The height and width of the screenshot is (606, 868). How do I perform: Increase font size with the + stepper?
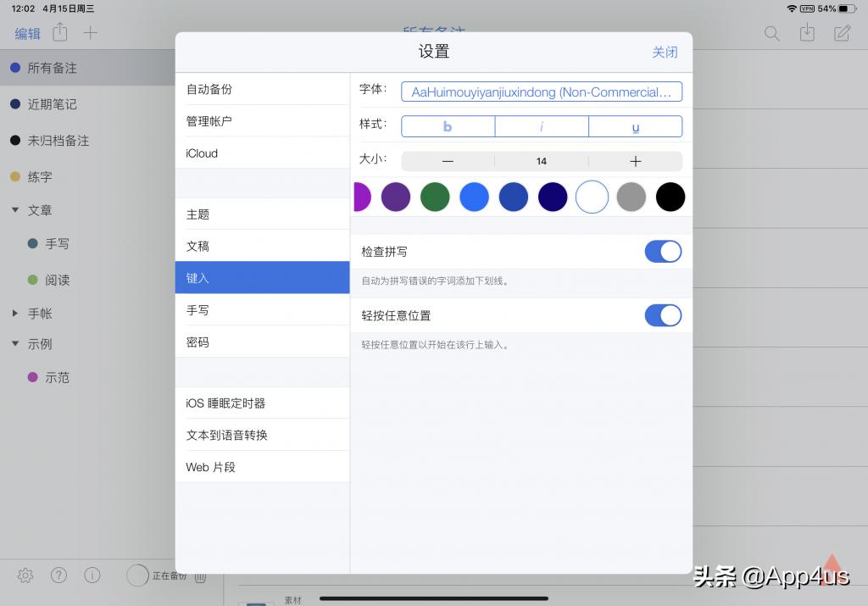click(x=635, y=161)
